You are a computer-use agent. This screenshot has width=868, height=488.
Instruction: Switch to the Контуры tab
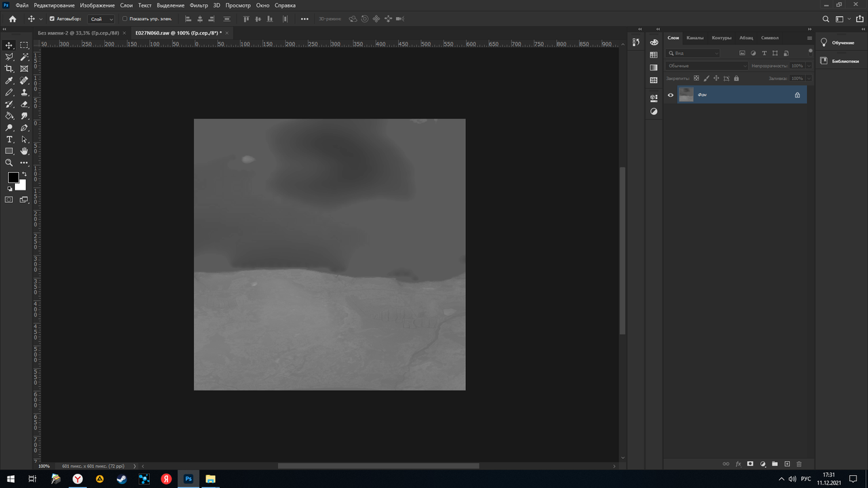[x=722, y=38]
